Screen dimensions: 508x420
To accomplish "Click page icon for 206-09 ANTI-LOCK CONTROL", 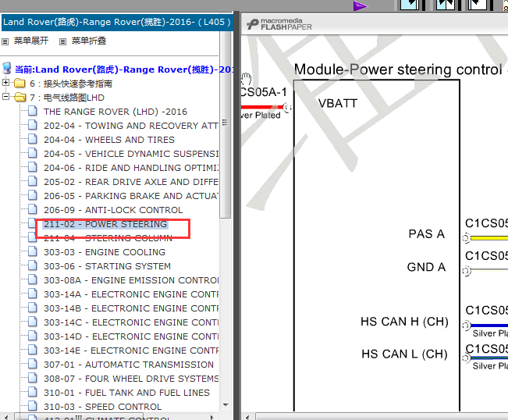I will point(33,209).
